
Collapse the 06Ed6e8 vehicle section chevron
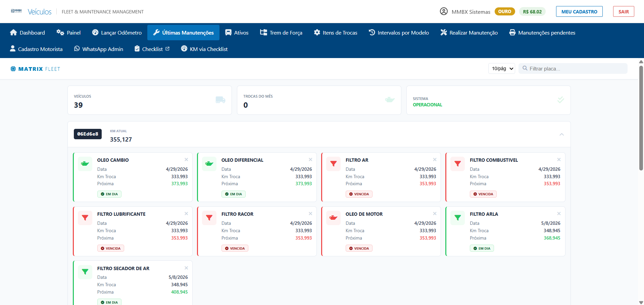[x=561, y=134]
